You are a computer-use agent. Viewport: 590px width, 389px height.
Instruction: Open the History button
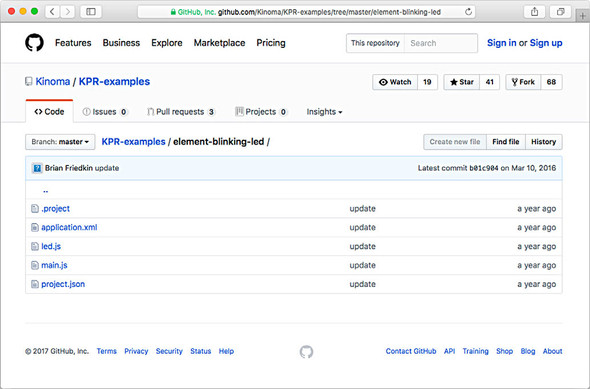[x=544, y=142]
